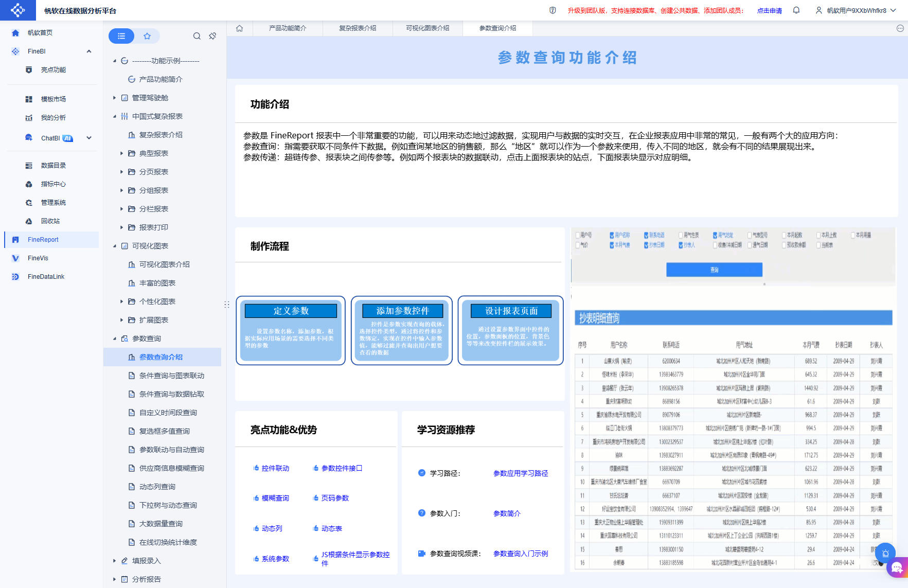Viewport: 908px width, 588px height.
Task: Select FineReport in the sidebar
Action: pyautogui.click(x=51, y=240)
